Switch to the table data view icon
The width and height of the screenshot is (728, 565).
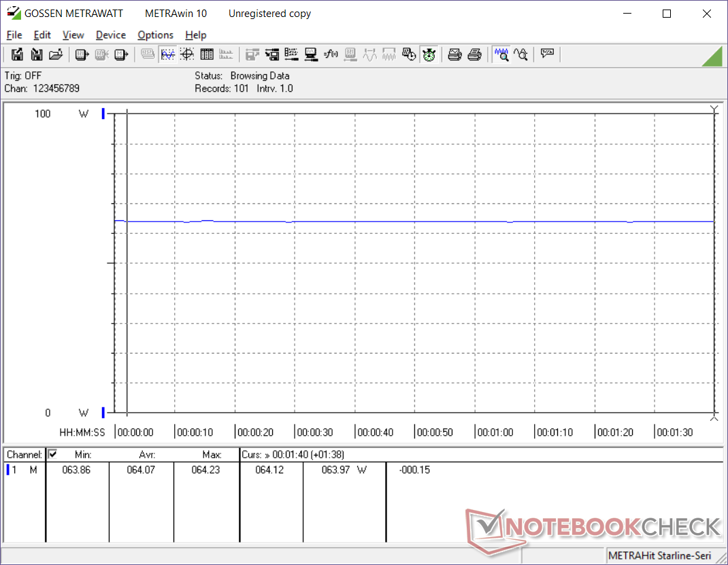coord(207,55)
